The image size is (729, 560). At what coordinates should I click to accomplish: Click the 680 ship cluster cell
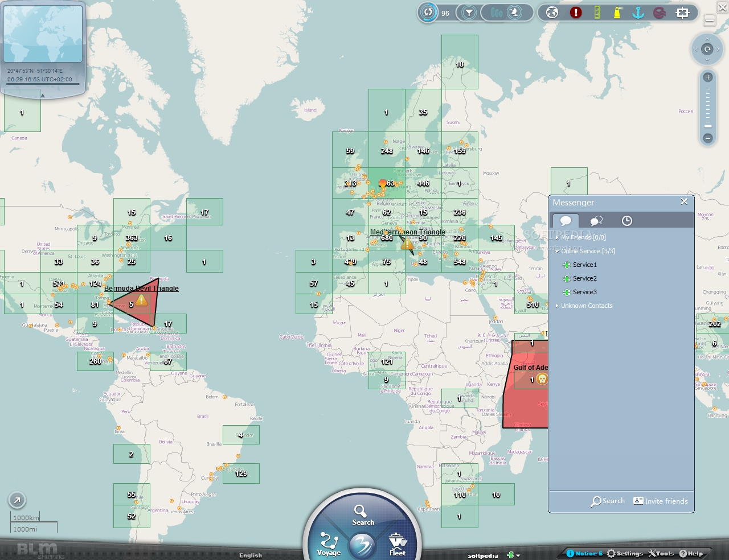387,238
